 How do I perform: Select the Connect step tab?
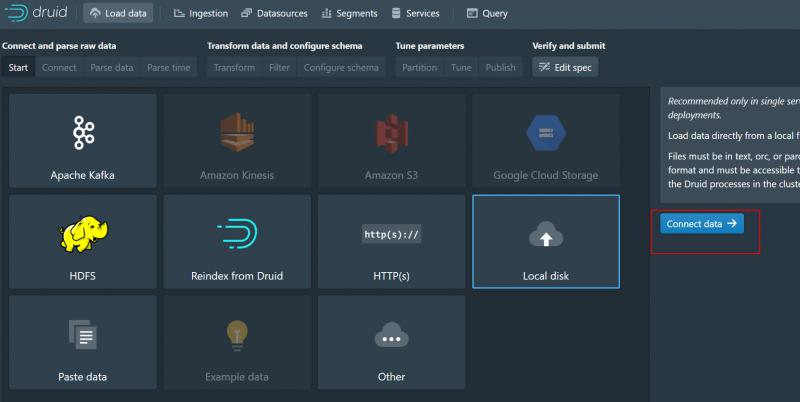pyautogui.click(x=59, y=67)
